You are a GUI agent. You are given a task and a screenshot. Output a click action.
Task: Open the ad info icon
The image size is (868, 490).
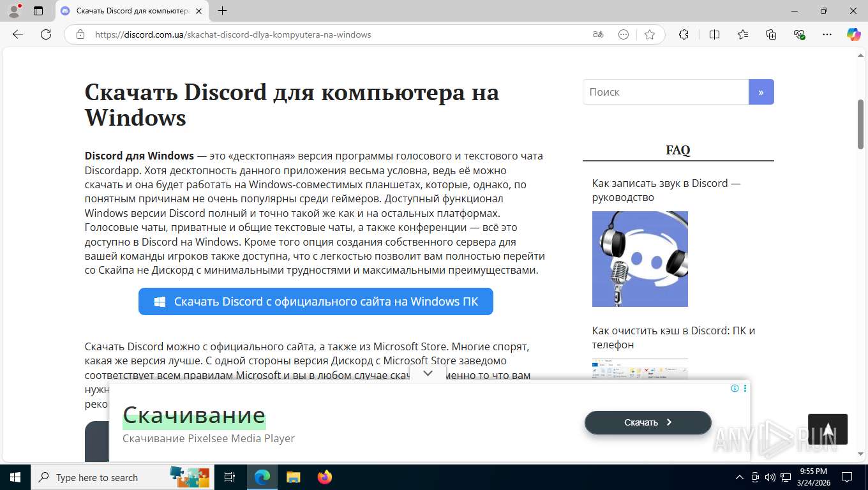pos(735,388)
